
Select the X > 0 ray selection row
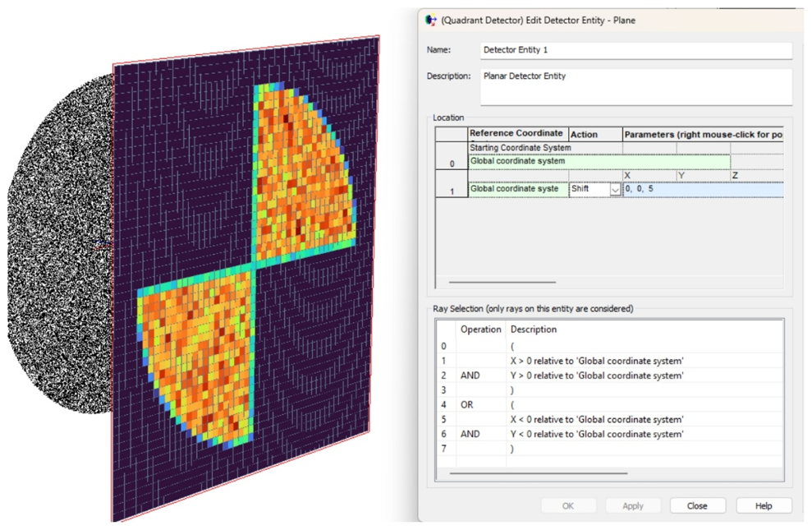[x=597, y=361]
